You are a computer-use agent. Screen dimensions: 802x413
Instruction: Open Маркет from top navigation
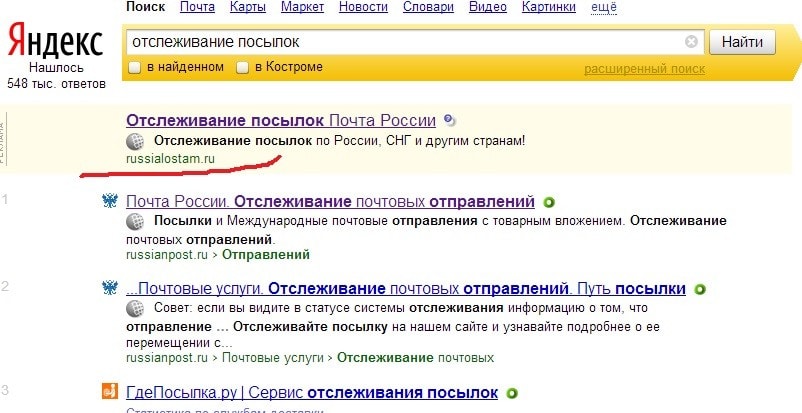303,7
